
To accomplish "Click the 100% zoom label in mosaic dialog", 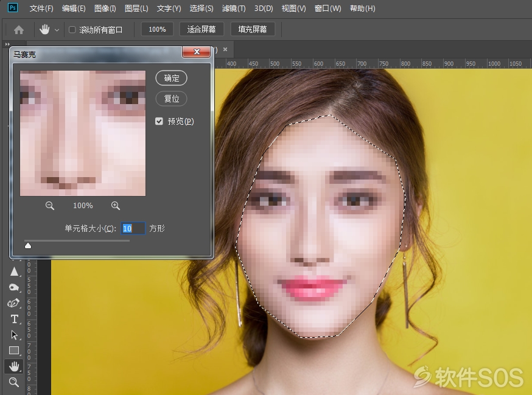I will 83,206.
